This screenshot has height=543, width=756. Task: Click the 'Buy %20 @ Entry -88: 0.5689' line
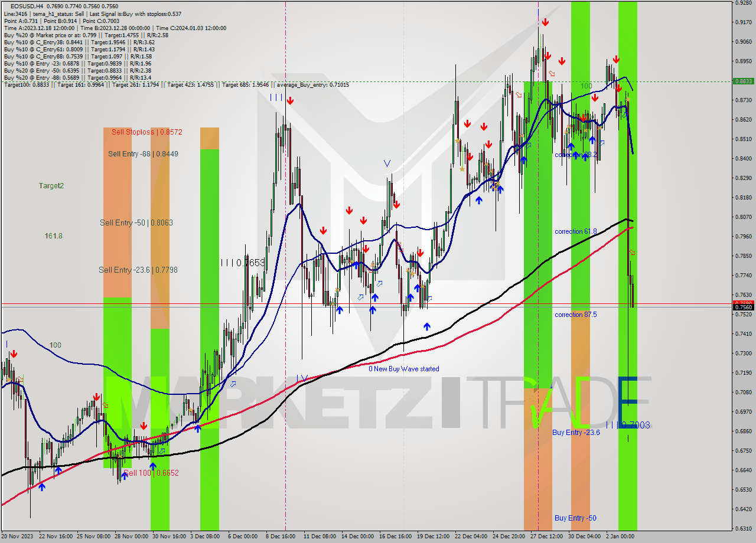pyautogui.click(x=77, y=77)
